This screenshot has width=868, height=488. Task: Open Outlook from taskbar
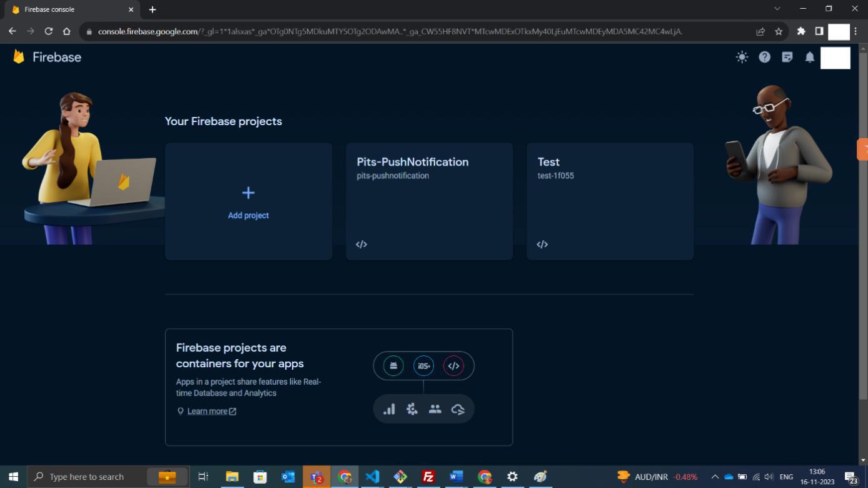[288, 477]
